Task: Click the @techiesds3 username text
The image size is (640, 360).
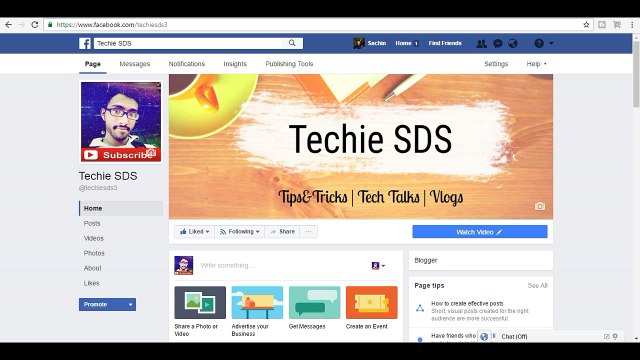Action: [x=98, y=188]
